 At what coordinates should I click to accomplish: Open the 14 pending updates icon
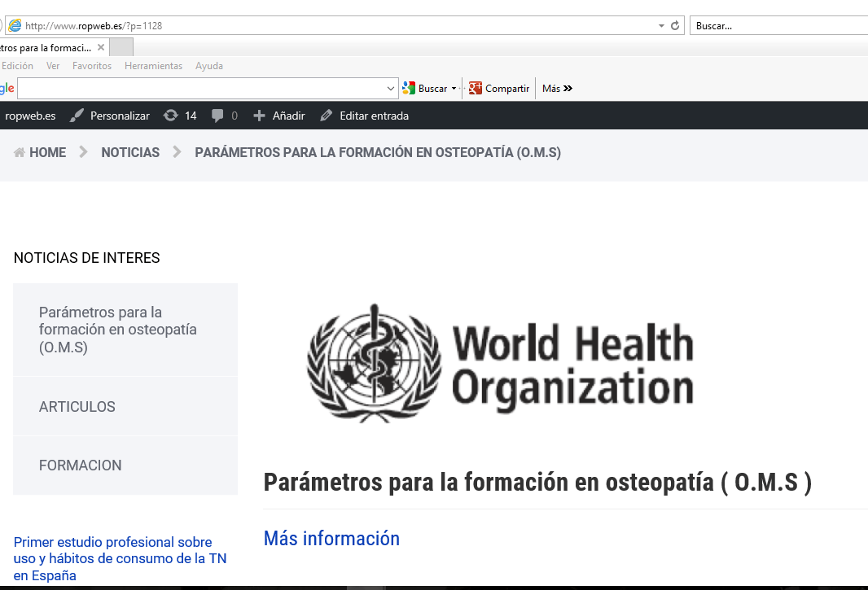(x=180, y=116)
